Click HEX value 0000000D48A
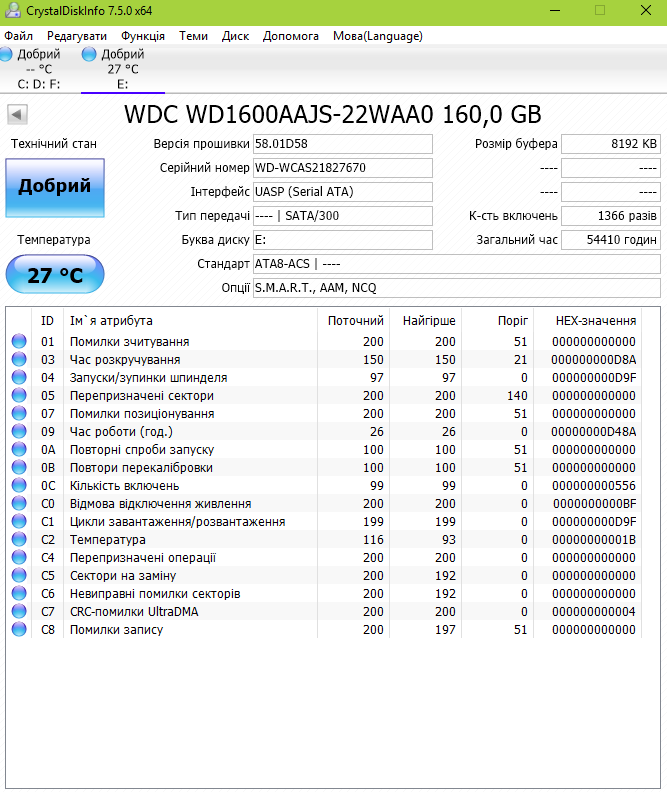 [x=594, y=432]
